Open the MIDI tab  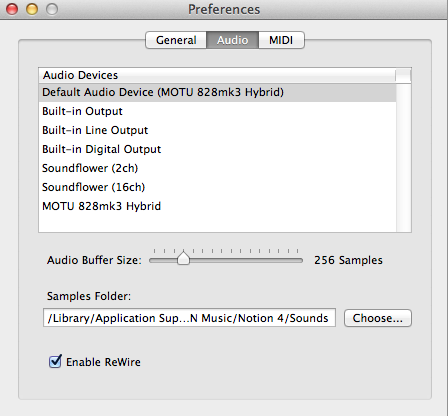point(281,40)
